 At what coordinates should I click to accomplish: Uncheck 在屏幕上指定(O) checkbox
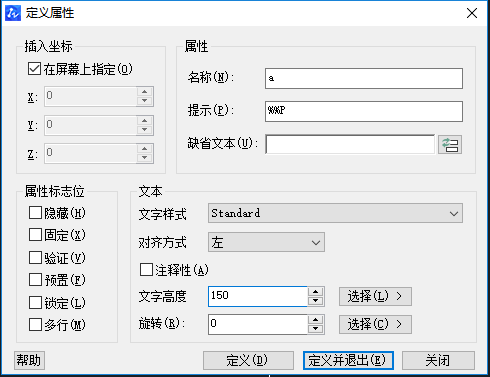point(34,69)
